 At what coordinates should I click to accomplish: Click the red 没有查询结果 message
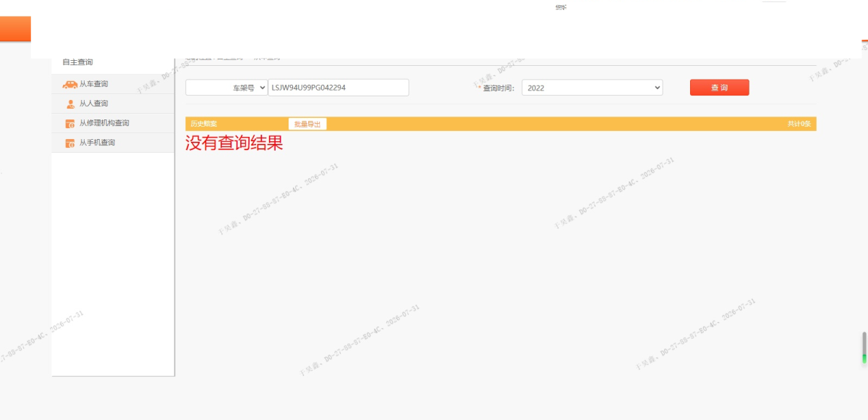tap(234, 143)
